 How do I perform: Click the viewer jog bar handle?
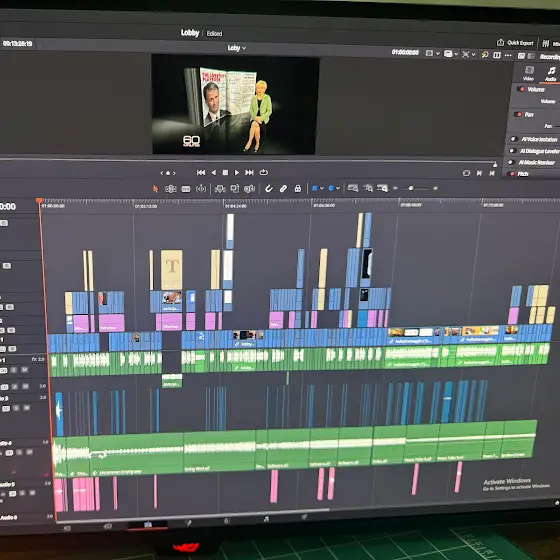[x=495, y=165]
